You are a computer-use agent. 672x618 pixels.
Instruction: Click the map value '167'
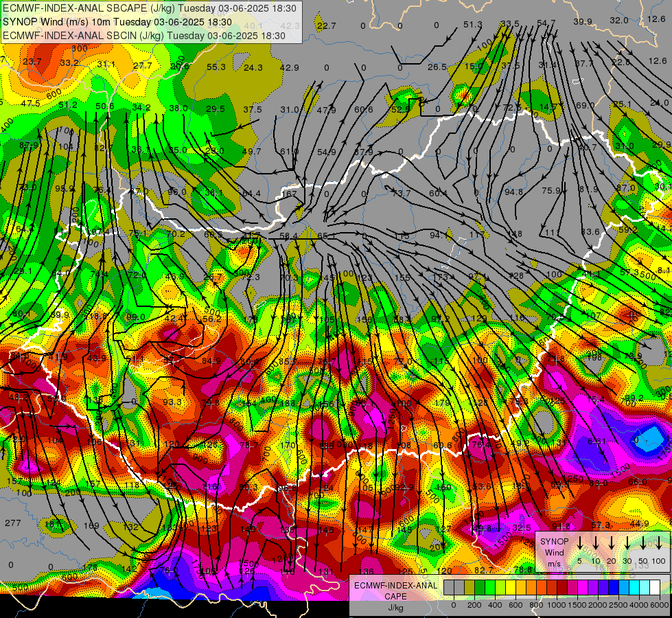pyautogui.click(x=289, y=194)
